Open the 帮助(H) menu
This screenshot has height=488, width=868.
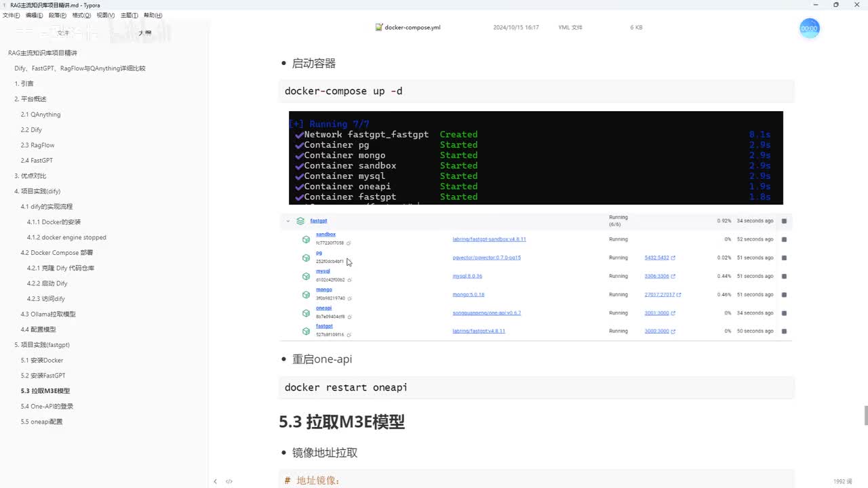coord(153,15)
